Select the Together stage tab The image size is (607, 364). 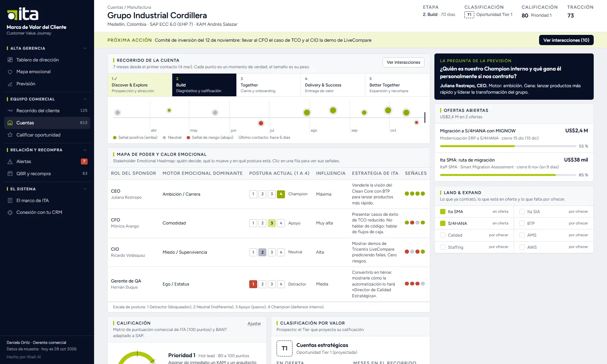269,85
